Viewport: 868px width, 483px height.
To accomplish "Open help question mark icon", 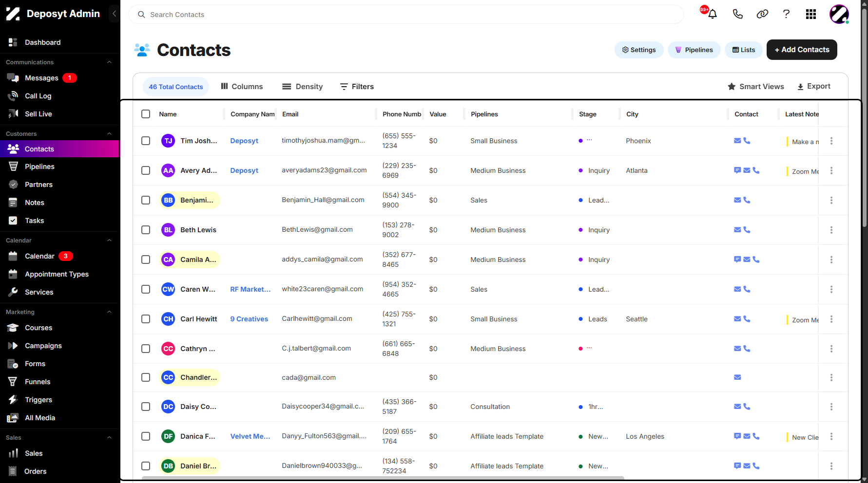I will [786, 14].
